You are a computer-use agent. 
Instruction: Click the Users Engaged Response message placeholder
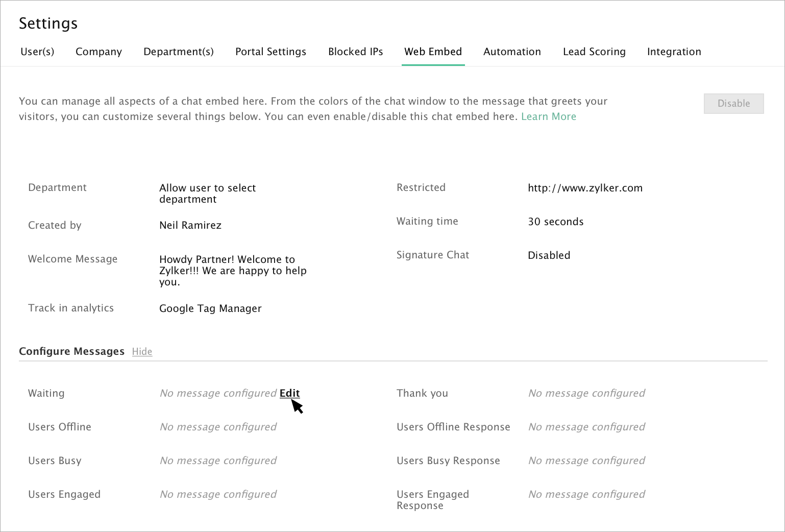[586, 494]
